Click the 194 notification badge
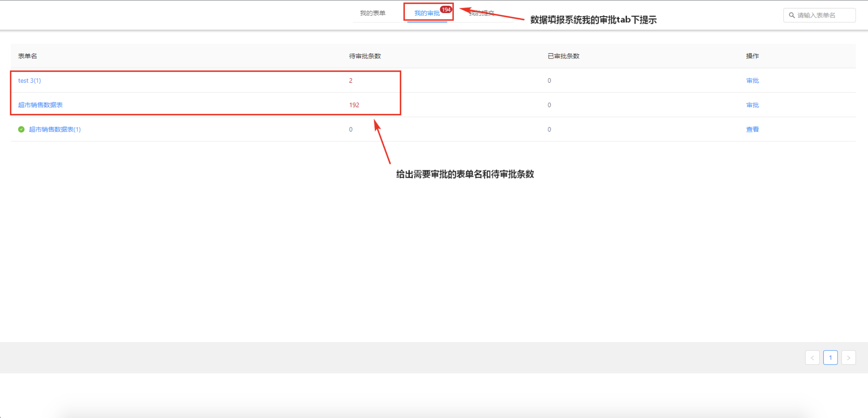 446,9
